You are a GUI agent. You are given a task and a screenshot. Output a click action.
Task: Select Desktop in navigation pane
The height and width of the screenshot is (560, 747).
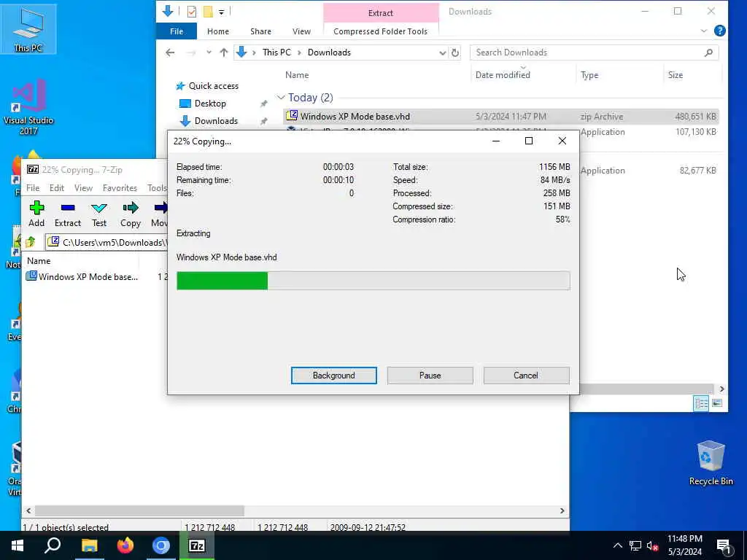210,104
